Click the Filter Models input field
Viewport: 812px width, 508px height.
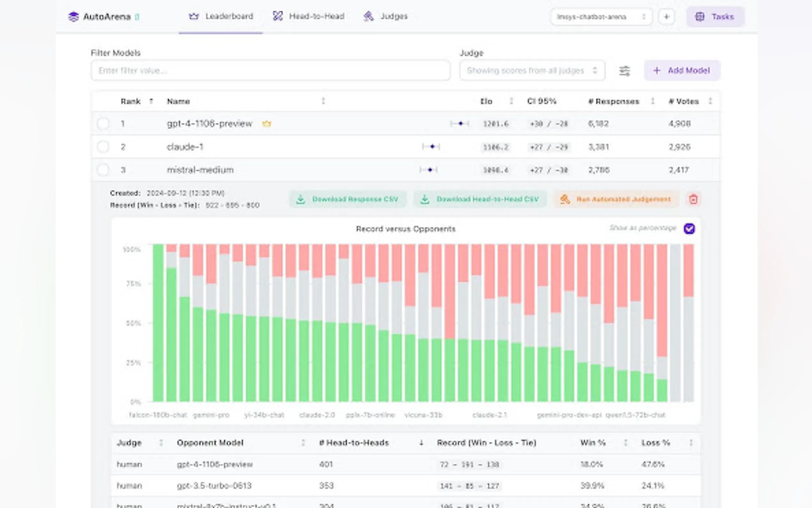pyautogui.click(x=270, y=71)
